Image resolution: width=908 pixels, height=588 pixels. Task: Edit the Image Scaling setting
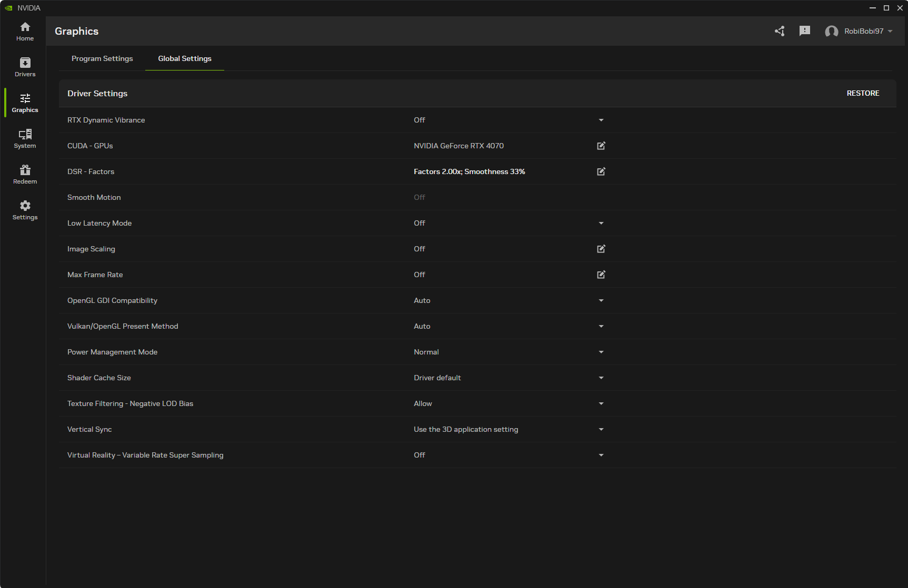coord(601,249)
